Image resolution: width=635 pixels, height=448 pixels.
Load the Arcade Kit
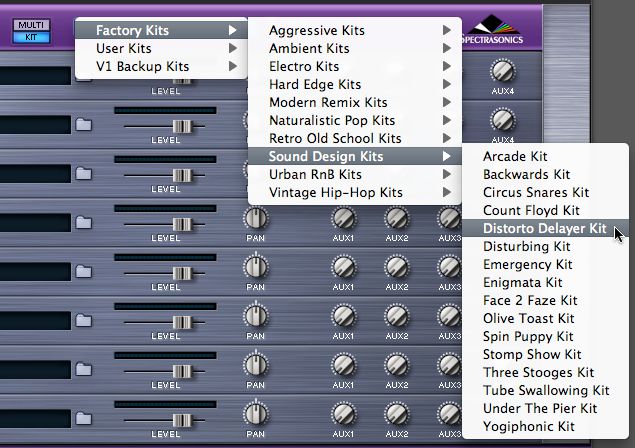(545, 156)
